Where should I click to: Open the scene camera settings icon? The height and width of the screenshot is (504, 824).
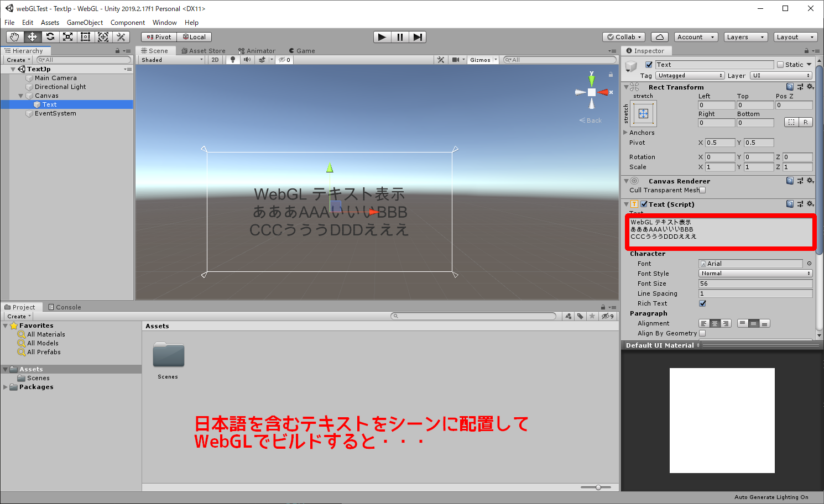(x=456, y=60)
